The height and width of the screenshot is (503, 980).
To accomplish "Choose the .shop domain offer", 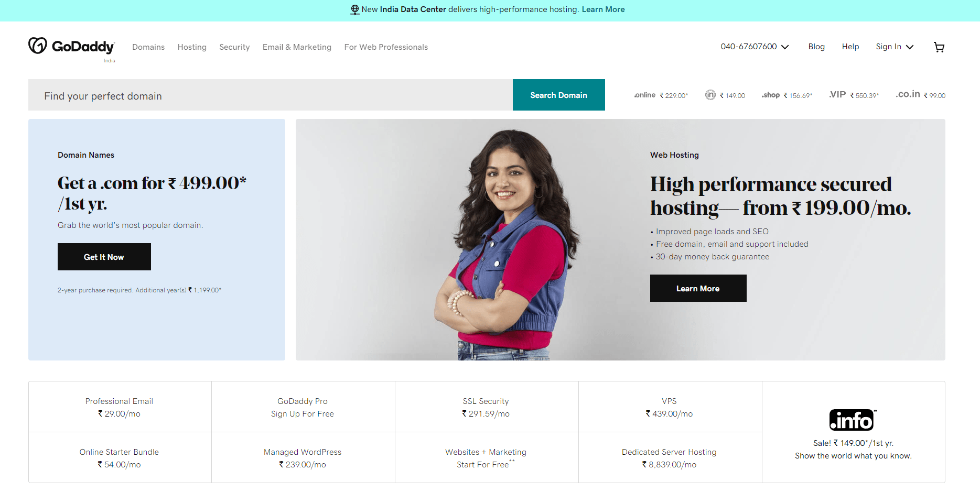I will pos(787,95).
